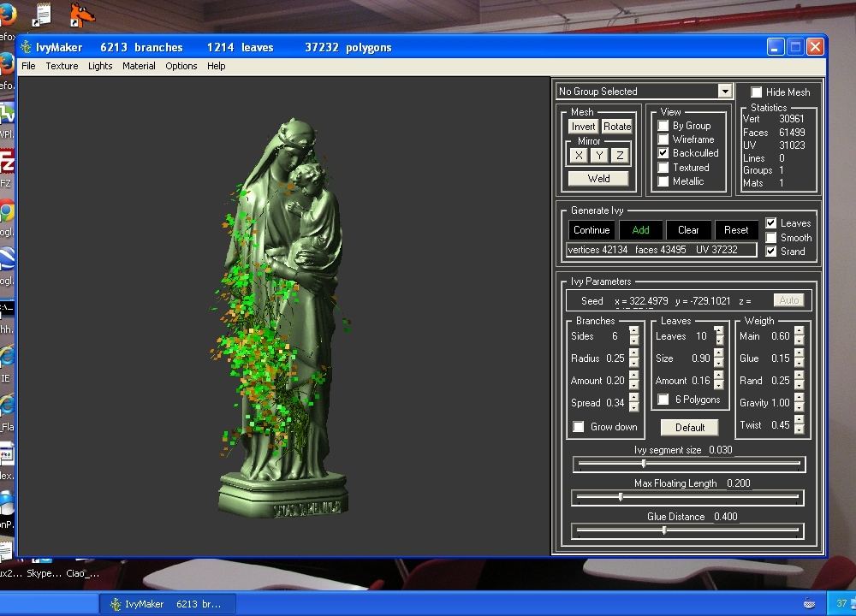Open the File menu
The image size is (856, 616).
tap(28, 66)
